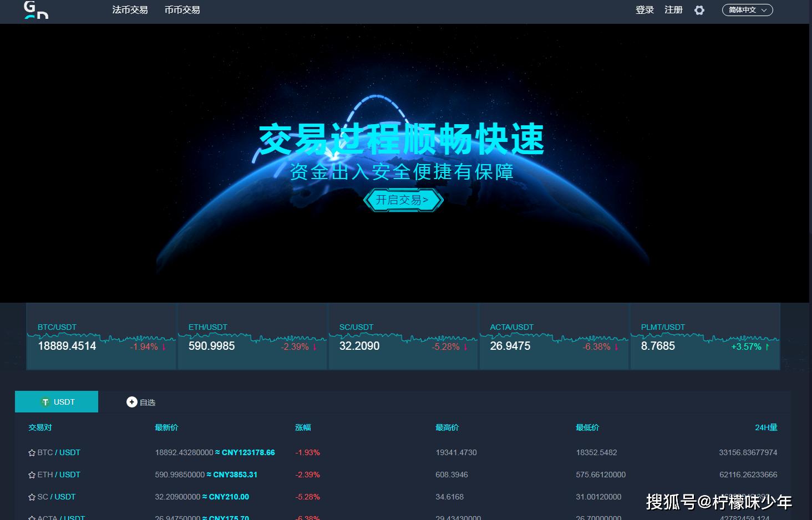Image resolution: width=812 pixels, height=520 pixels.
Task: Open the 简体中文 language dropdown
Action: [747, 10]
